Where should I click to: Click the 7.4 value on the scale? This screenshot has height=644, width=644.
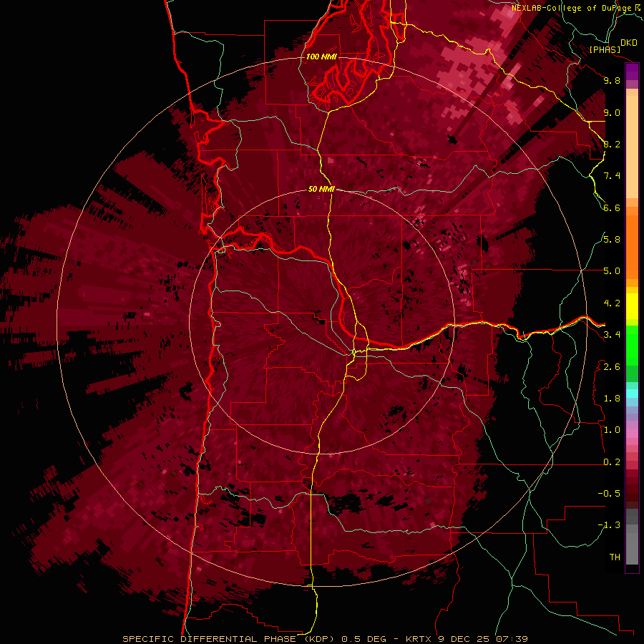click(612, 176)
